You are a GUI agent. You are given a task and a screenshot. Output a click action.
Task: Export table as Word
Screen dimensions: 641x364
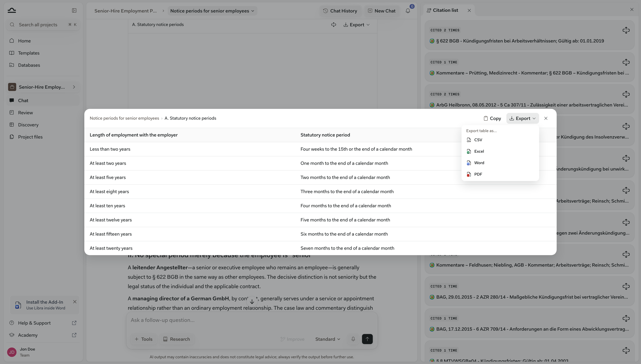coord(500,163)
